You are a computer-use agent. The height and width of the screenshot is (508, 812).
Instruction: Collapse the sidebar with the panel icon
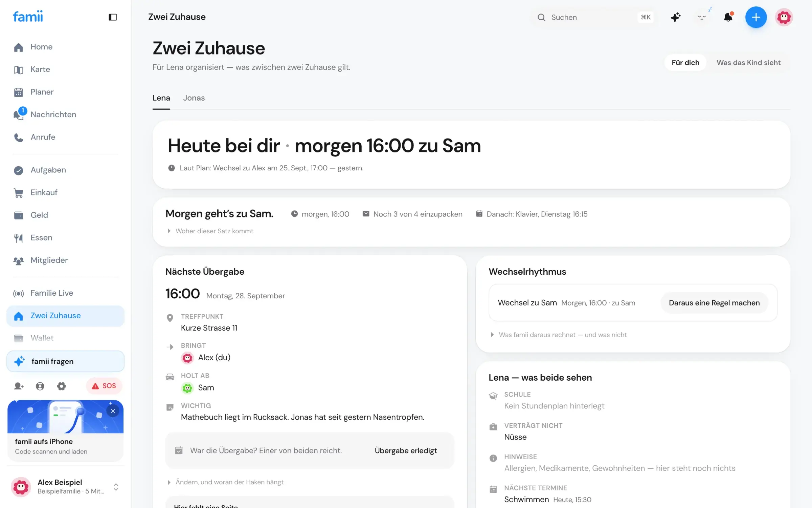pyautogui.click(x=113, y=17)
